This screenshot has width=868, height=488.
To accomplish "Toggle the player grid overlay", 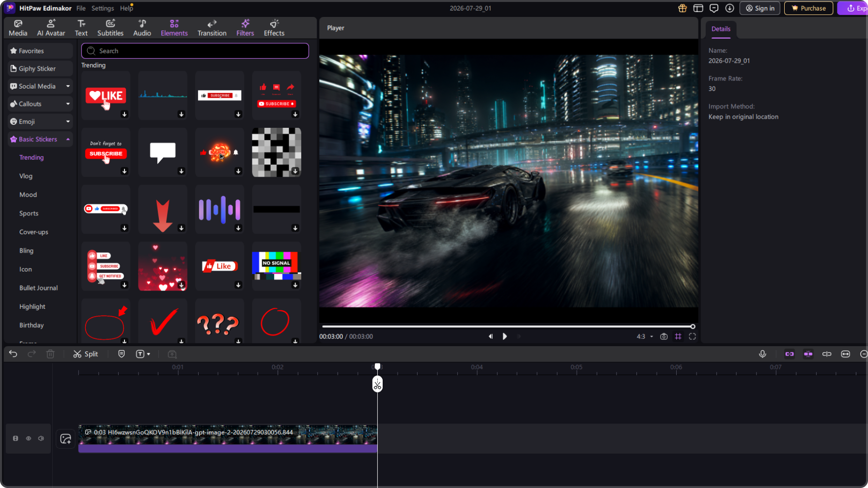I will (x=678, y=336).
